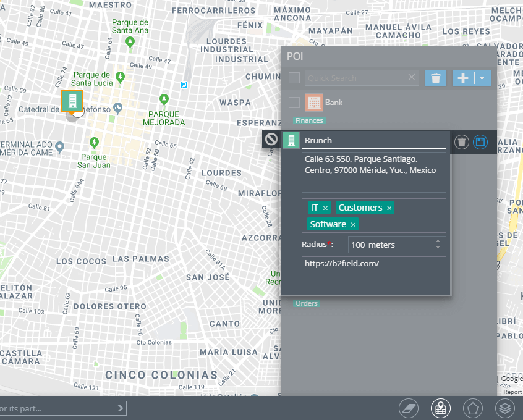This screenshot has width=523, height=420.
Task: Increase radius with the up stepper arrow
Action: click(x=438, y=241)
